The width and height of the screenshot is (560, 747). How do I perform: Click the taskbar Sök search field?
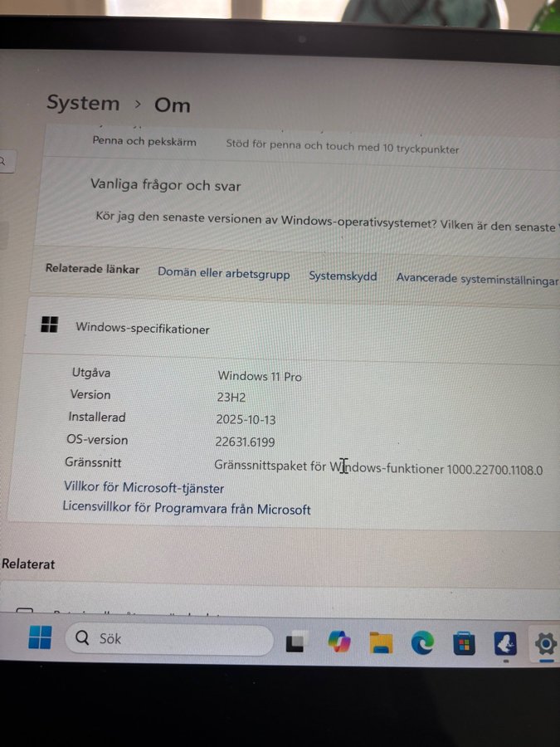170,639
